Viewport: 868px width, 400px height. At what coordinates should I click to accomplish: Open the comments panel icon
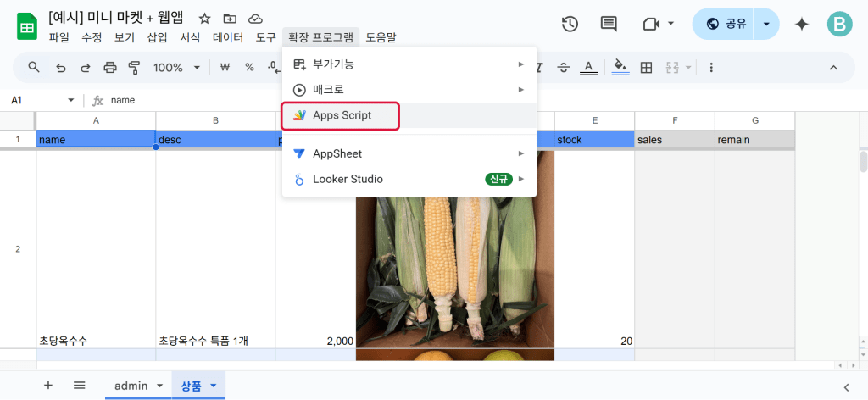pyautogui.click(x=609, y=24)
